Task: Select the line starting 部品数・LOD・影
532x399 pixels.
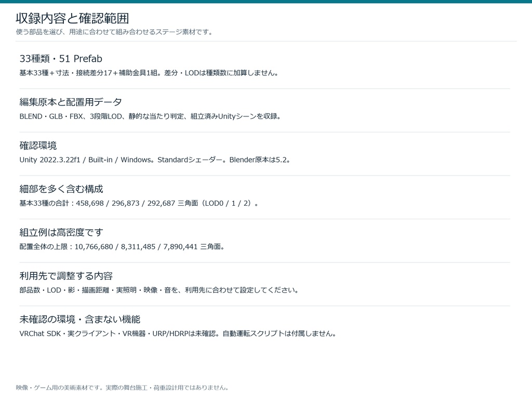Action: (159, 290)
